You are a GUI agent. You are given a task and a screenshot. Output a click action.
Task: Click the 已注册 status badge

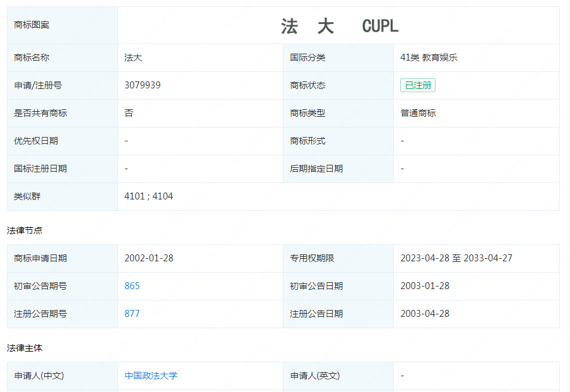pos(418,85)
